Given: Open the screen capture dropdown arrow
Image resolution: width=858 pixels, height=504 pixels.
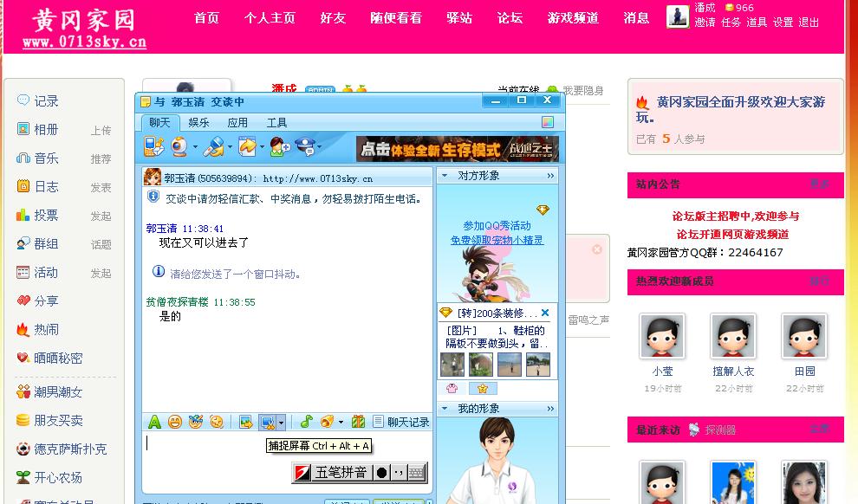Looking at the screenshot, I should pos(281,422).
